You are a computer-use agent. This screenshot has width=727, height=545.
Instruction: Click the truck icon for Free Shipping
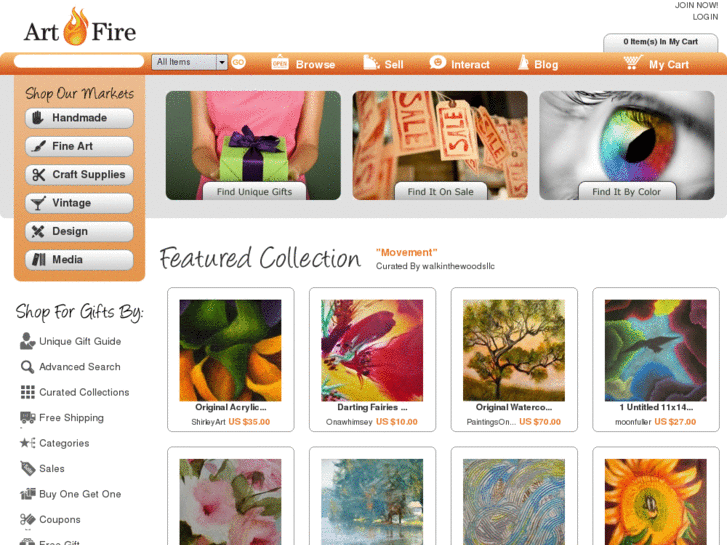pos(27,417)
